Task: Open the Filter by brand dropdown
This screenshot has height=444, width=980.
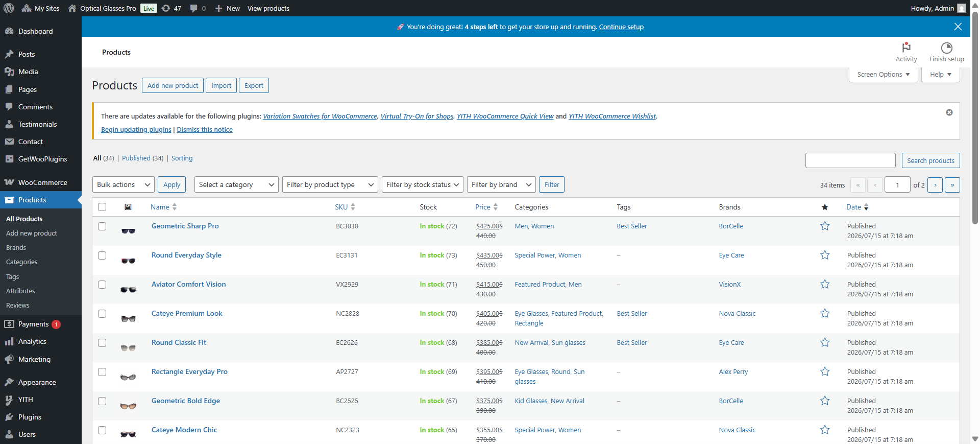Action: (501, 184)
